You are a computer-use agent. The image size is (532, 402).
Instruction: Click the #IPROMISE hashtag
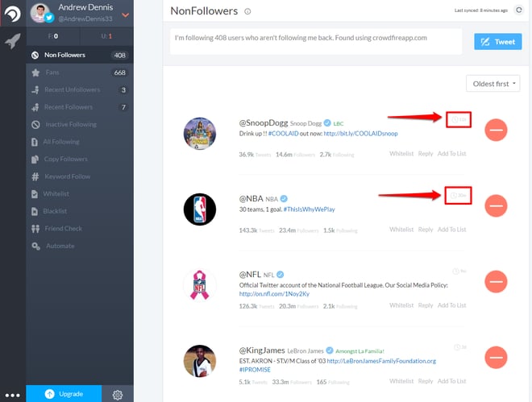coord(255,370)
